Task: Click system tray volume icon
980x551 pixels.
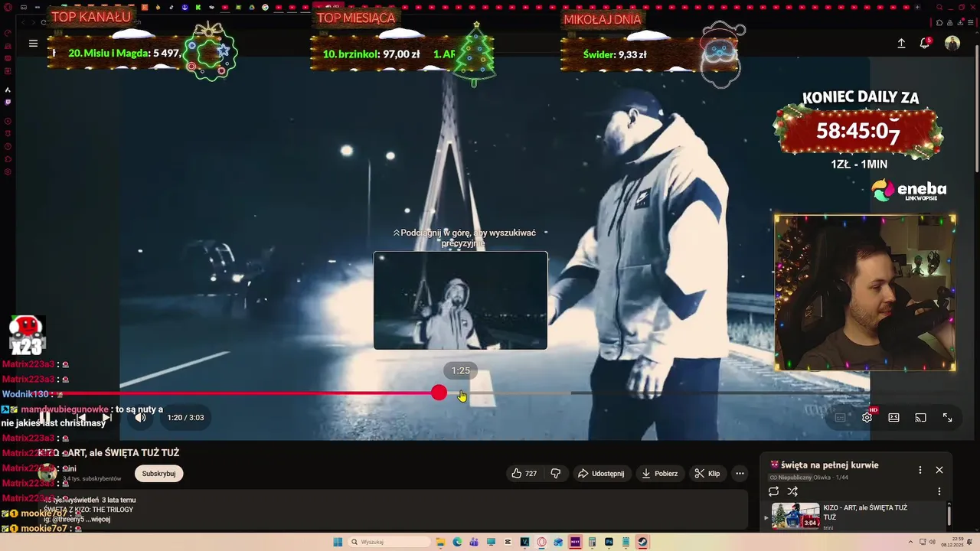Action: (x=933, y=542)
